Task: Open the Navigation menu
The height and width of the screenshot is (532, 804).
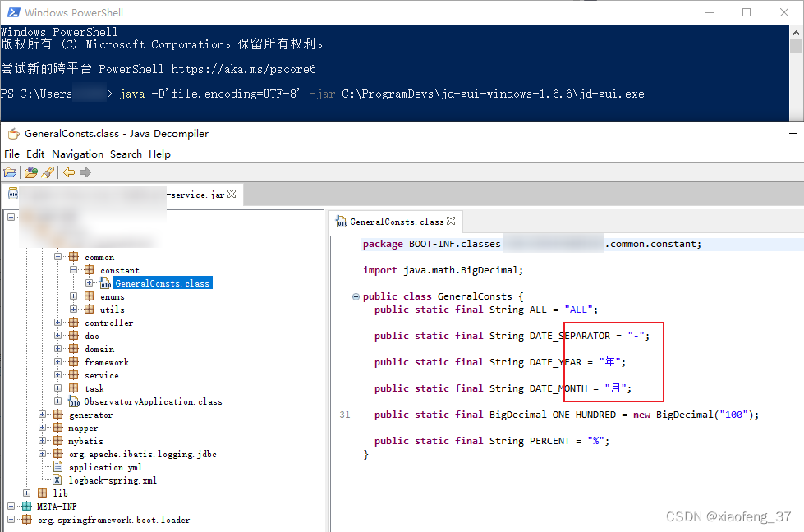Action: tap(77, 154)
